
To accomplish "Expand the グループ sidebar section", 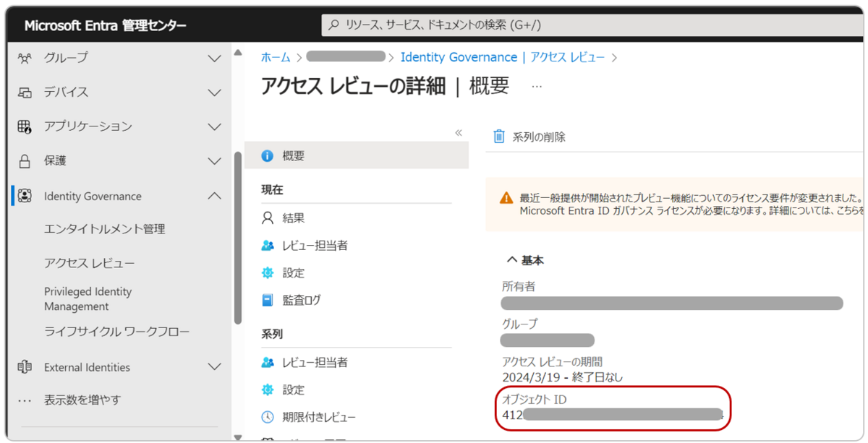I will point(214,58).
